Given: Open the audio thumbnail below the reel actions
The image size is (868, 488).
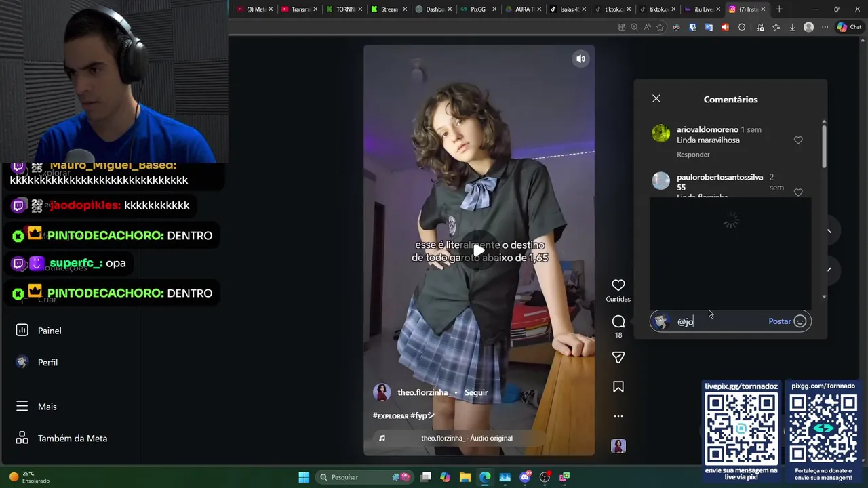Looking at the screenshot, I should pyautogui.click(x=618, y=446).
